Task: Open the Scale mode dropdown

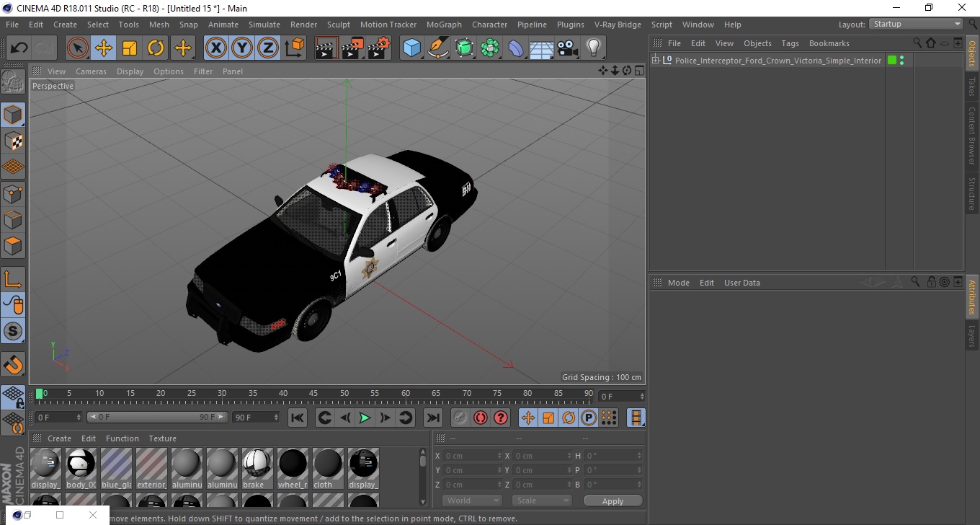Action: [x=542, y=500]
